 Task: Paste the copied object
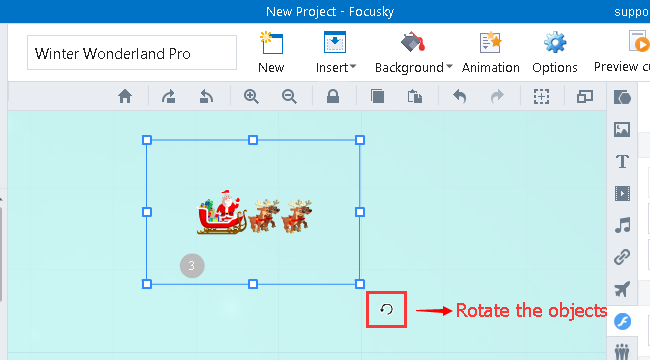click(x=415, y=97)
